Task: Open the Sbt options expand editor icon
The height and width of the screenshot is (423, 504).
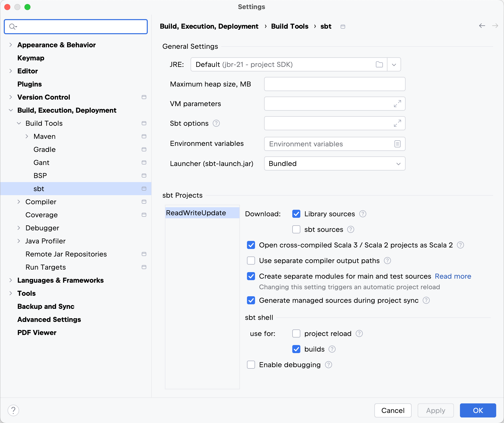Action: (x=397, y=123)
